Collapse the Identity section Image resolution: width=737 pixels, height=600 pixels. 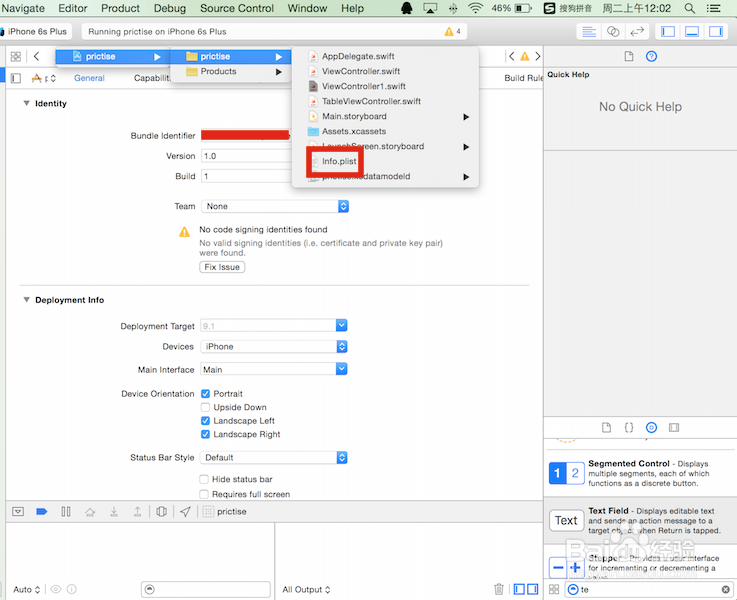tap(27, 103)
